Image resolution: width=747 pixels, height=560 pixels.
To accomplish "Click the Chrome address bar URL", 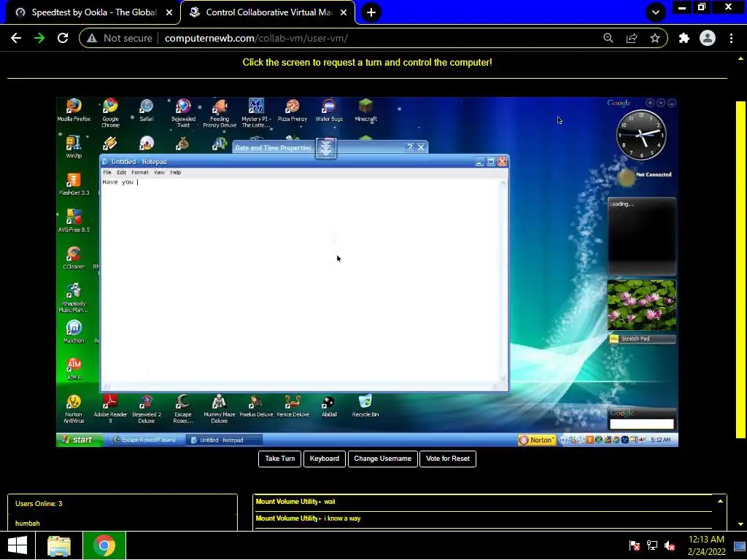I will (x=256, y=38).
